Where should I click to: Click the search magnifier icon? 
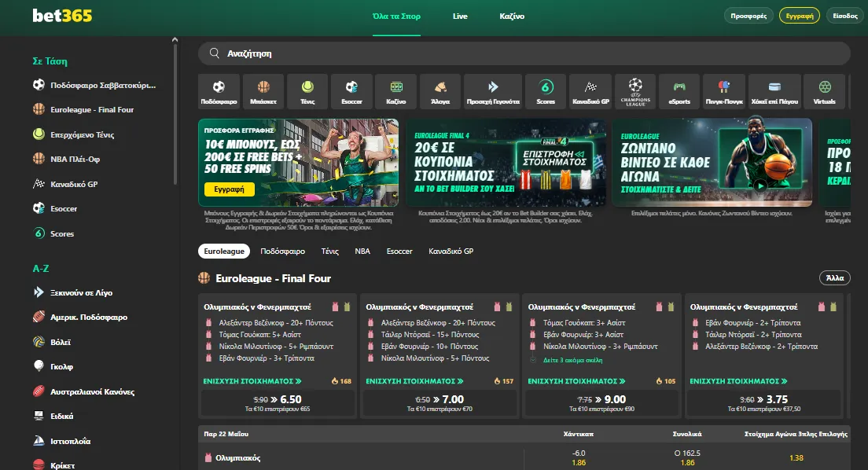click(x=214, y=53)
